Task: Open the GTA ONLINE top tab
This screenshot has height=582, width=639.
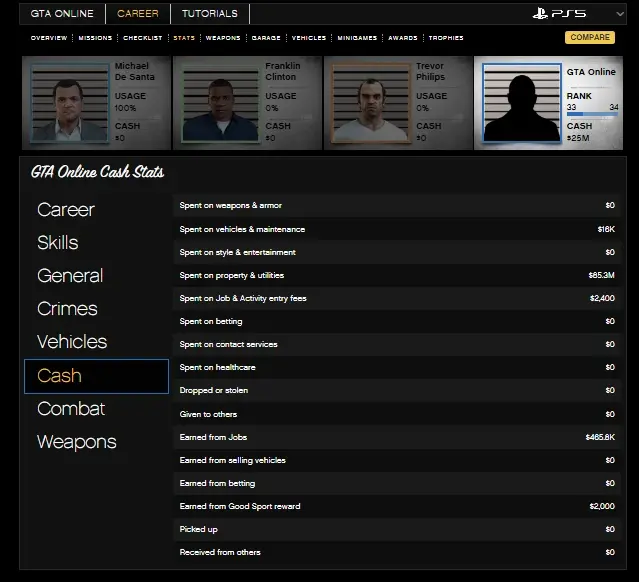Action: pyautogui.click(x=62, y=13)
